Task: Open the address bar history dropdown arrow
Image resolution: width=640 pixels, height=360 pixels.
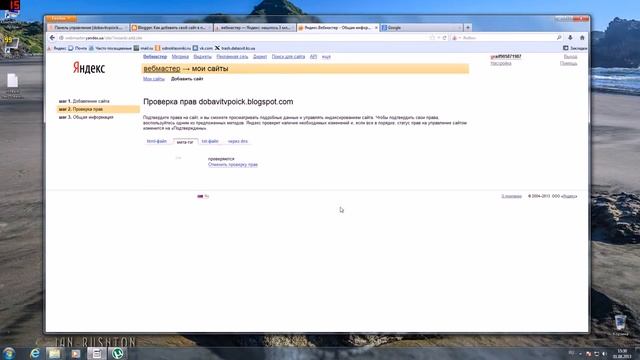Action: pyautogui.click(x=439, y=38)
